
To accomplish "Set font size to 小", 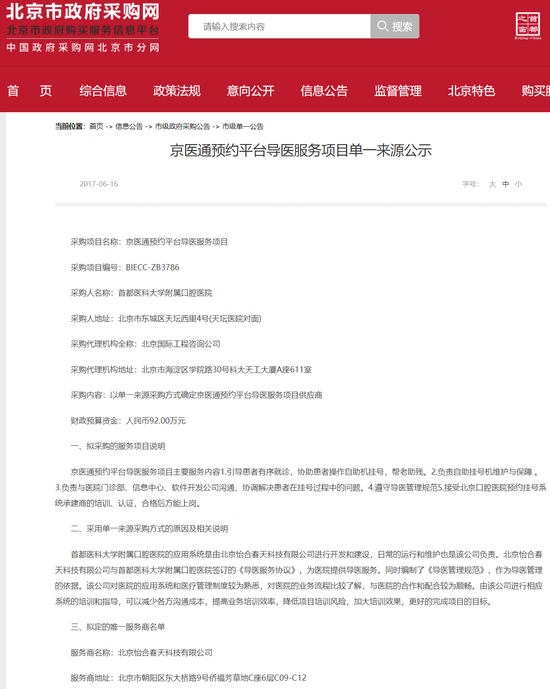I will click(x=518, y=184).
